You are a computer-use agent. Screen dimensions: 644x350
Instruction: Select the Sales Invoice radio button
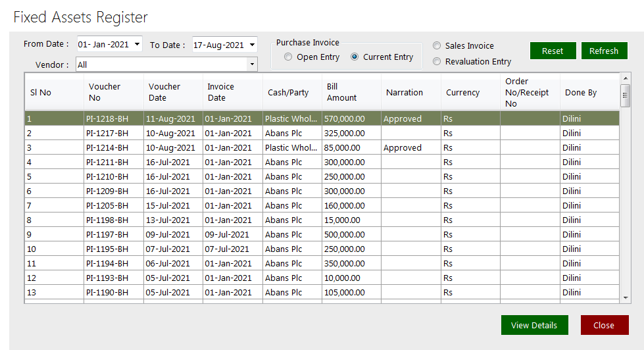pyautogui.click(x=437, y=46)
